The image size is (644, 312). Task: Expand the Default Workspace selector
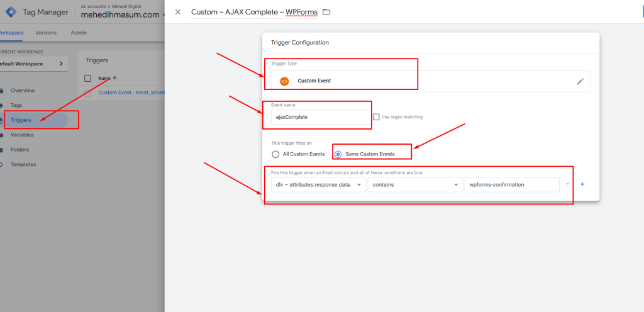point(33,64)
